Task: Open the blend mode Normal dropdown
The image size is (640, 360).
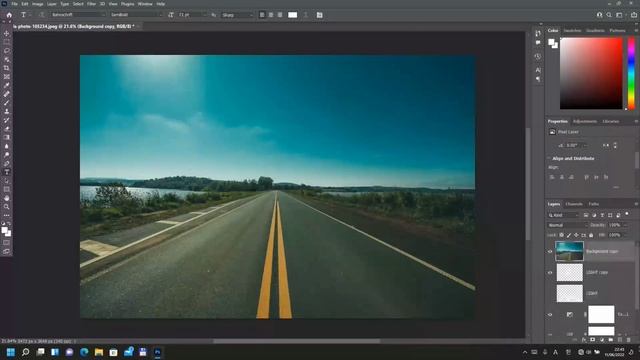Action: (567, 225)
